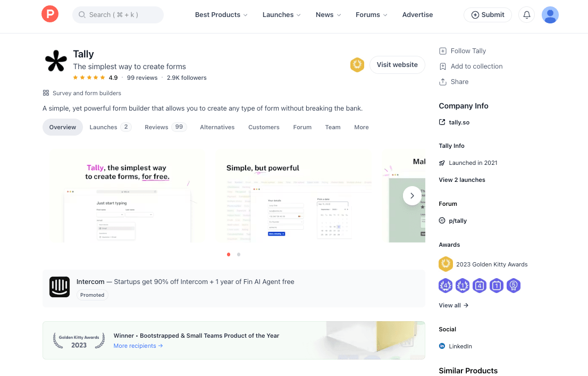Click the gold badge beside Visit website
The image size is (588, 376).
coord(357,65)
